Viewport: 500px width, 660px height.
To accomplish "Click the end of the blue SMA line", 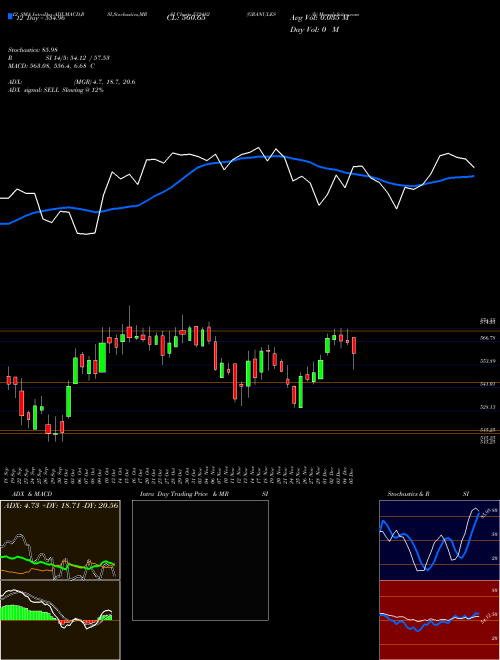I will pyautogui.click(x=474, y=176).
